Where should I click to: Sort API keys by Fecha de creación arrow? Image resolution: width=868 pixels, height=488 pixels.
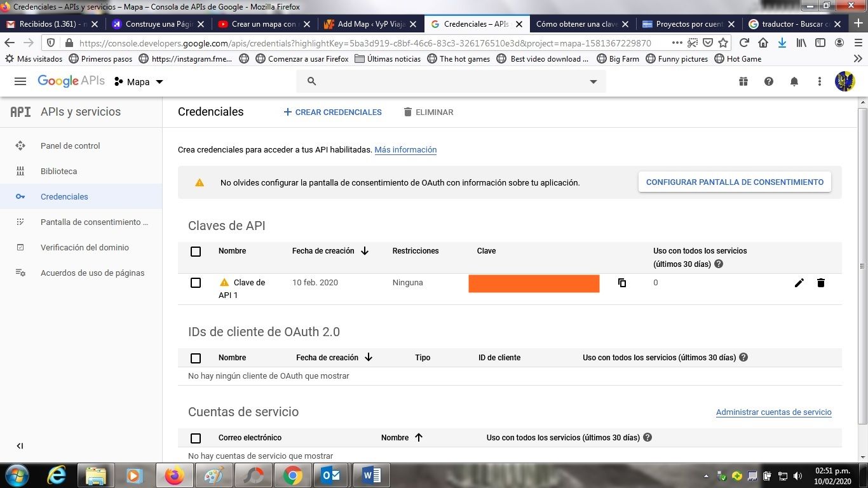(365, 251)
